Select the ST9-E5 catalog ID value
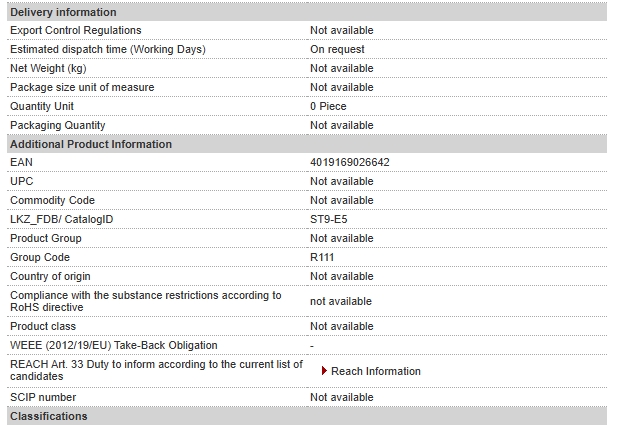Image resolution: width=618 pixels, height=425 pixels. pos(329,219)
